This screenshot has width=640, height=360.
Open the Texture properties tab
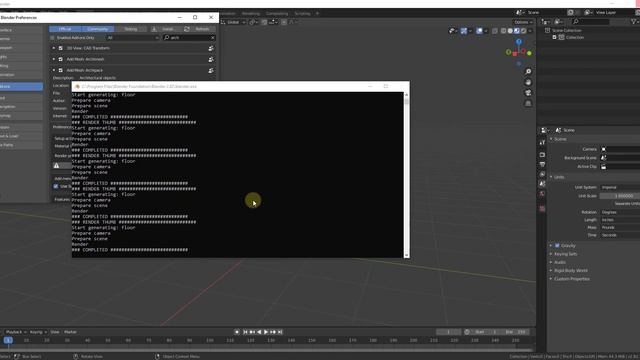click(x=542, y=209)
